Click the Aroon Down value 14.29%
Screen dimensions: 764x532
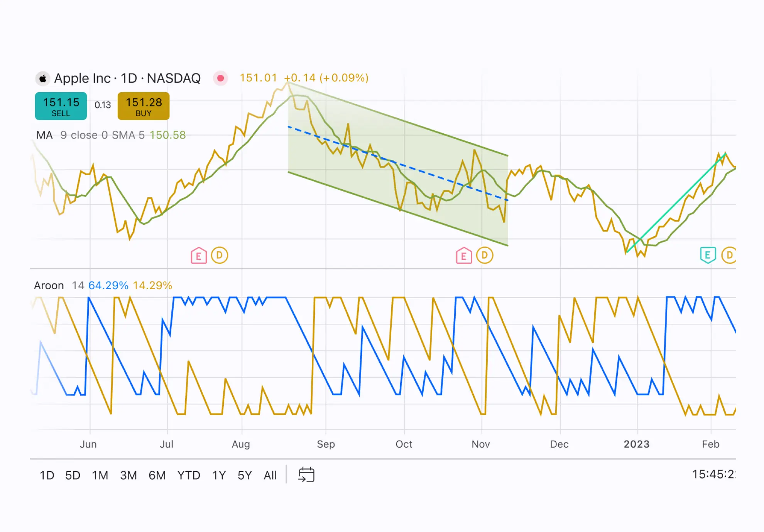click(x=152, y=285)
